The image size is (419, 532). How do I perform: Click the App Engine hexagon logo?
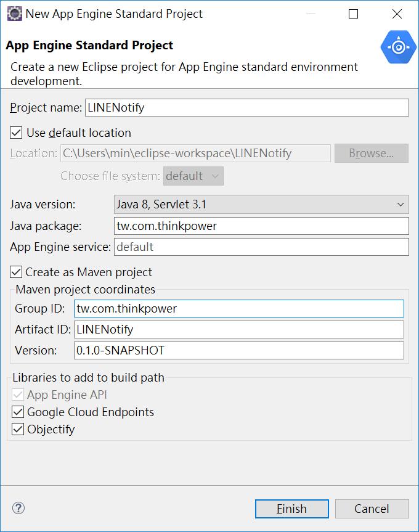pos(398,47)
